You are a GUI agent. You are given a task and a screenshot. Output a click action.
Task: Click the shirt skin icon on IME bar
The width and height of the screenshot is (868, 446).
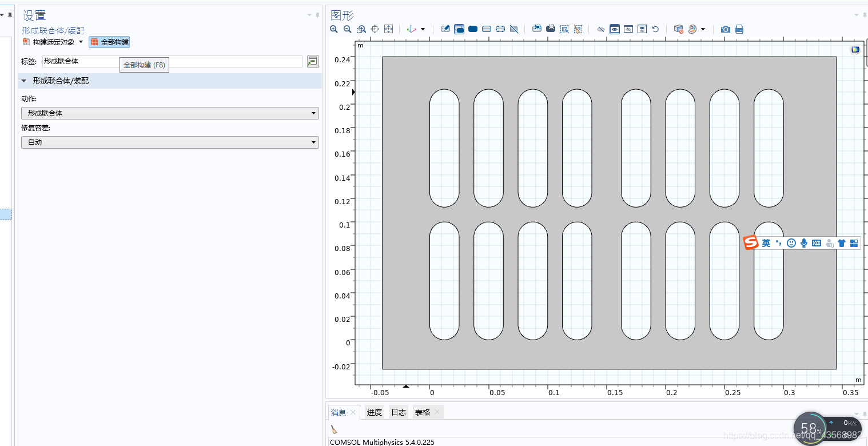pyautogui.click(x=842, y=243)
